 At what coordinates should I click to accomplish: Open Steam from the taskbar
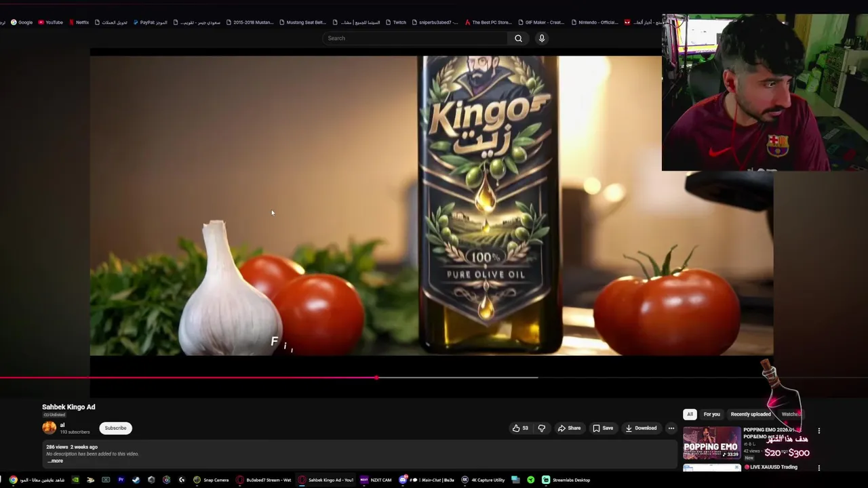136,480
